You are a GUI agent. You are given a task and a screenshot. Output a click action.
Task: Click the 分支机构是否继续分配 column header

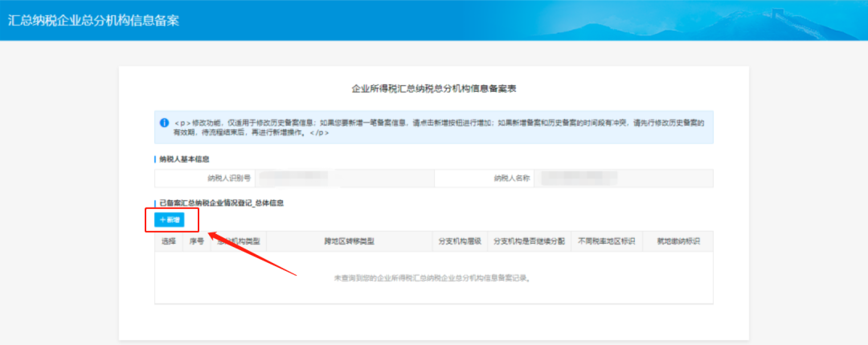(529, 241)
